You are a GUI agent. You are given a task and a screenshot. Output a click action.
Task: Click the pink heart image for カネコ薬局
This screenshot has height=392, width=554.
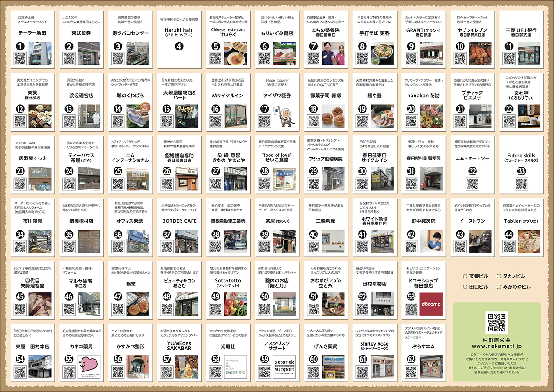[89, 367]
